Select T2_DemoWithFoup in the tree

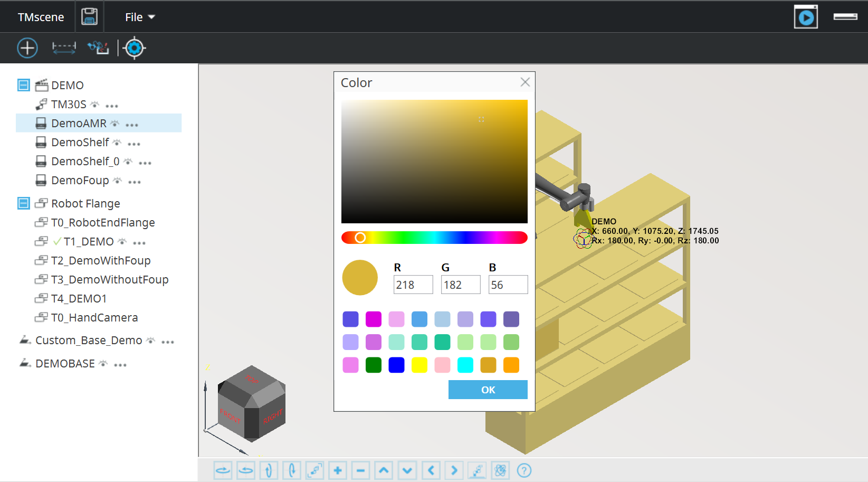coord(101,261)
